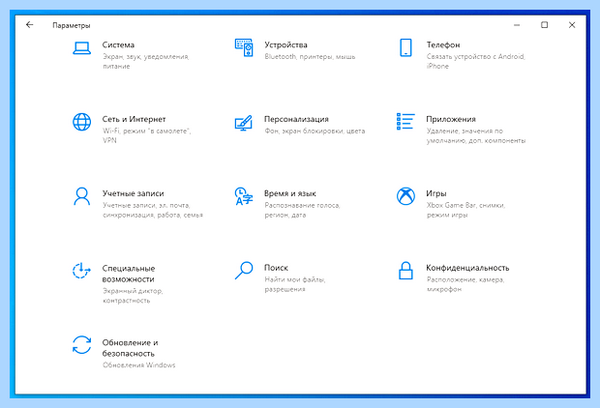Select the Поиск magnifier icon

tap(244, 270)
